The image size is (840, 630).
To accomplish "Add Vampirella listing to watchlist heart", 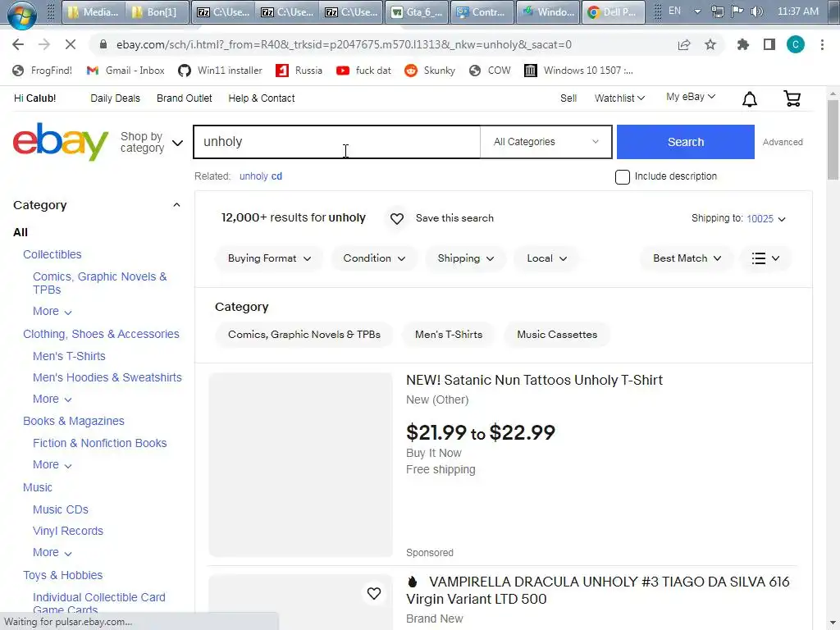I will coord(374,593).
